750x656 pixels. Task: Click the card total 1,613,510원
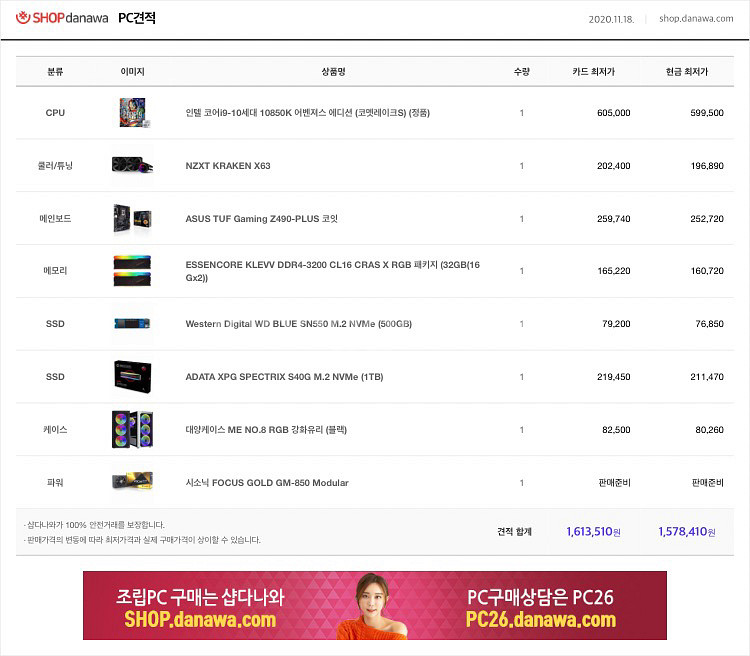point(594,532)
